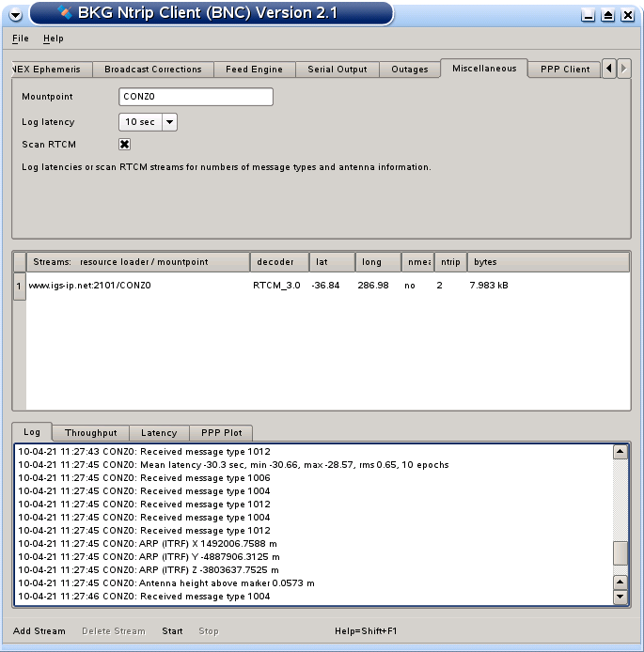Screen dimensions: 644x652
Task: Open the Help menu
Action: click(x=54, y=39)
